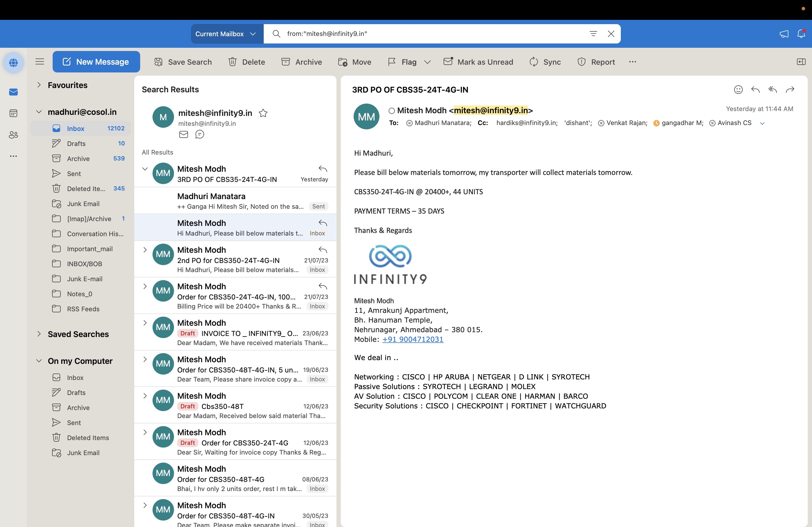Click the emoji reaction icon in the email header
This screenshot has height=527, width=812.
[738, 90]
